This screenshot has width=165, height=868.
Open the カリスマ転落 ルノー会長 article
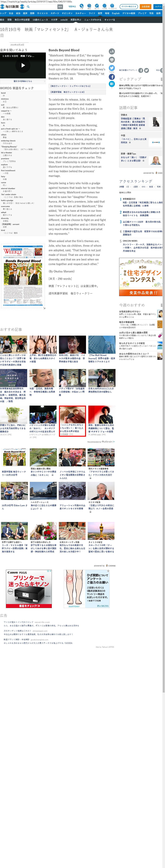[101, 497]
